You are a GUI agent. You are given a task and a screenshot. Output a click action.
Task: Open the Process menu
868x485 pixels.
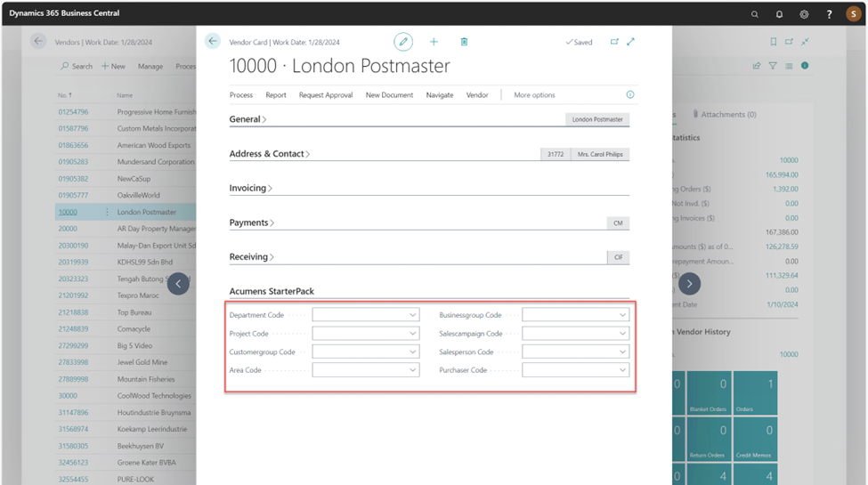click(x=240, y=94)
